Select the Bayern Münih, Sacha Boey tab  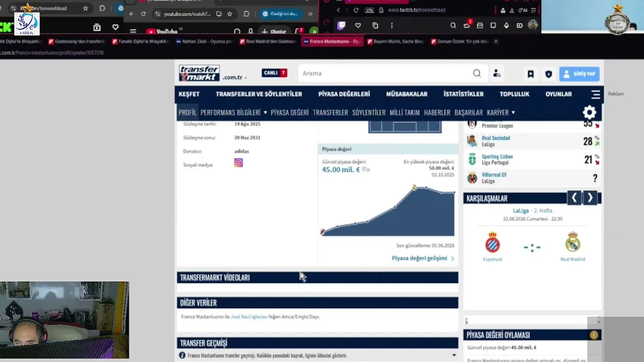[396, 41]
